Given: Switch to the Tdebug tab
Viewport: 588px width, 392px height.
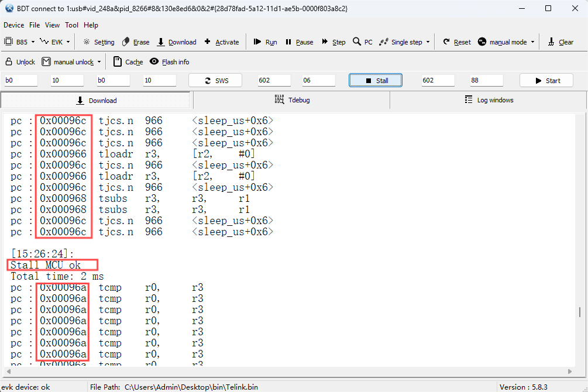Looking at the screenshot, I should 291,100.
